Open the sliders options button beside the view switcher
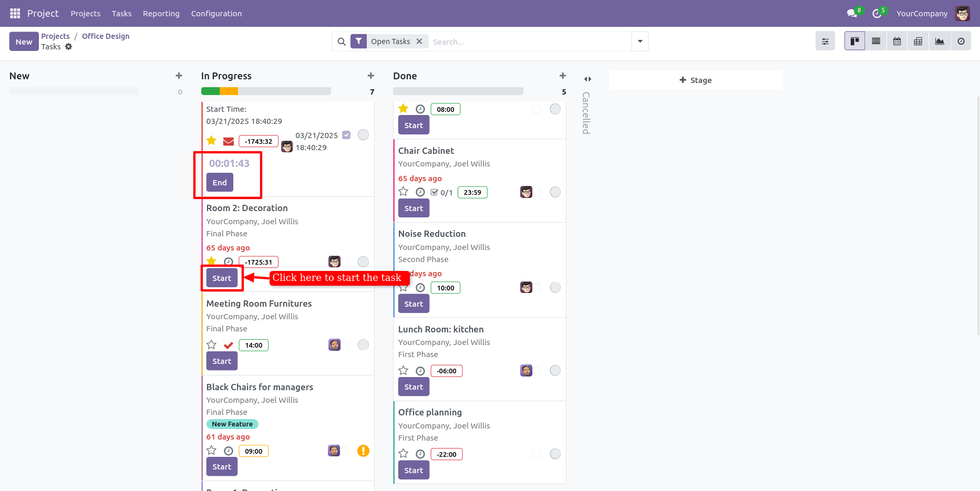 [826, 41]
